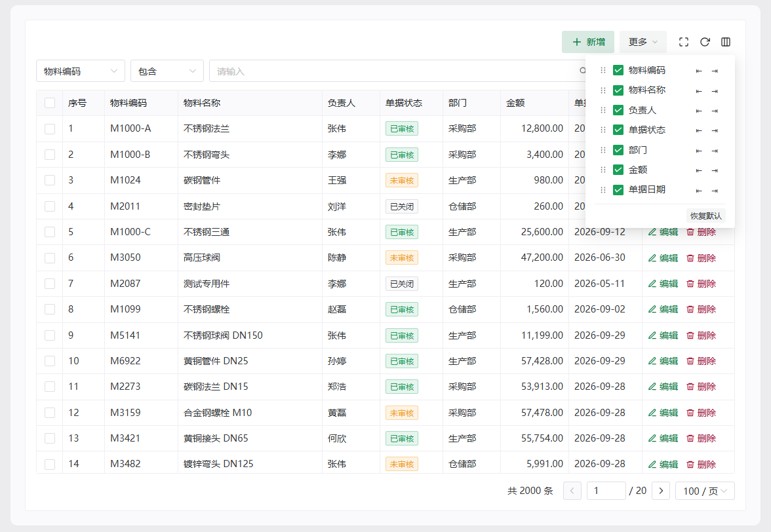Click page number input field

(x=606, y=491)
